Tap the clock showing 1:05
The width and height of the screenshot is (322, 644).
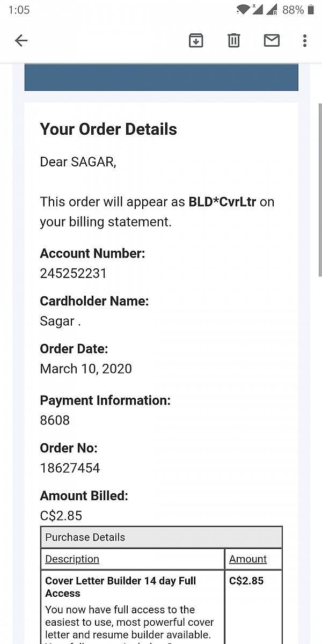(x=19, y=10)
